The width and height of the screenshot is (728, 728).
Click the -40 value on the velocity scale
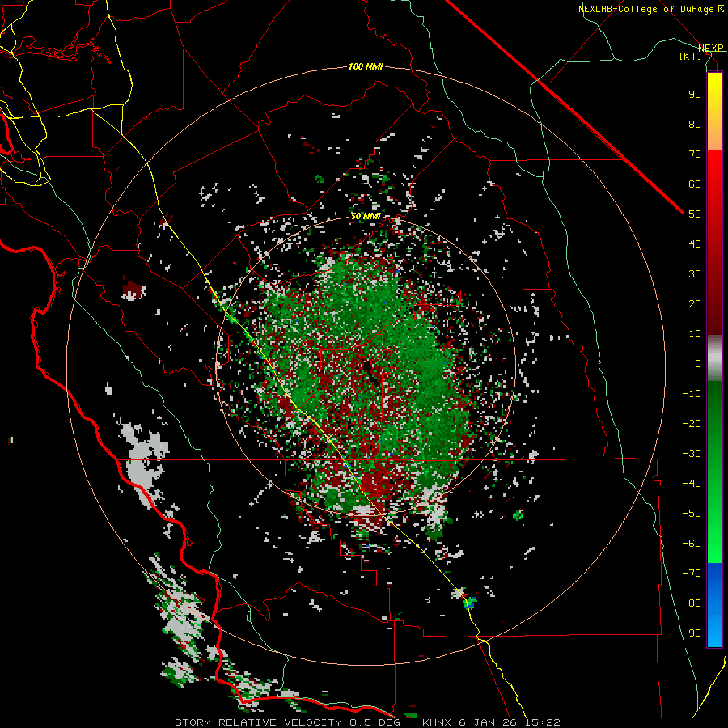692,484
